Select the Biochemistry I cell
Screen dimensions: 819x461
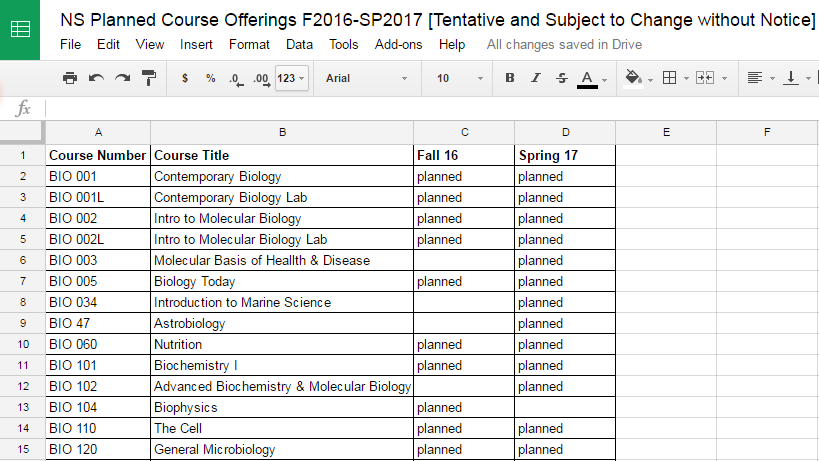[282, 365]
